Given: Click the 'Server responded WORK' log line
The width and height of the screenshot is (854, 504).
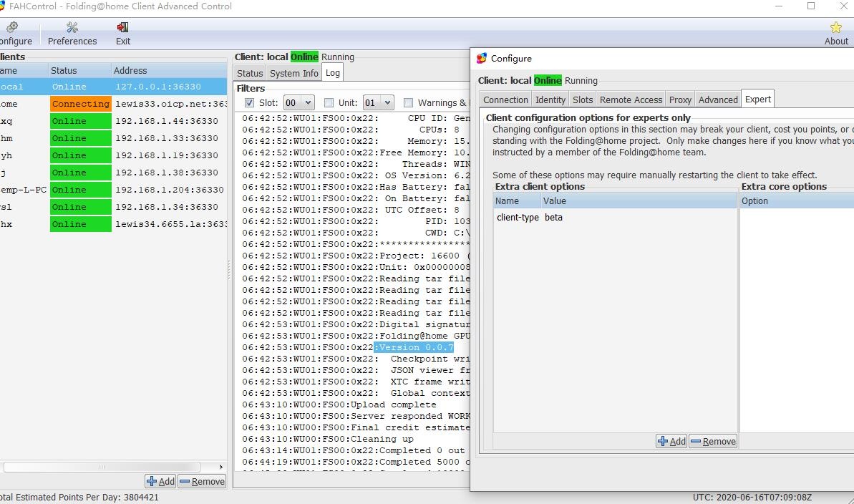Looking at the screenshot, I should (356, 416).
